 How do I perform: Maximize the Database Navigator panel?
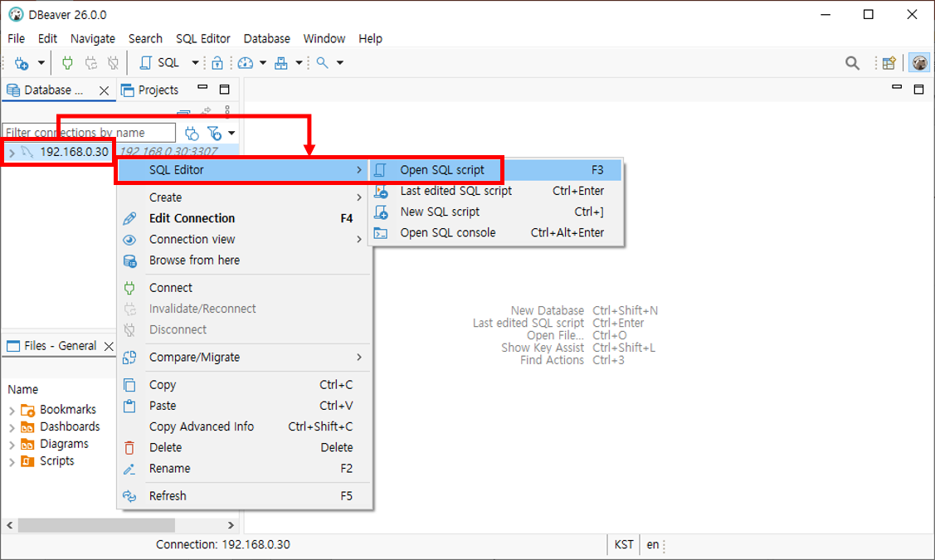(225, 90)
